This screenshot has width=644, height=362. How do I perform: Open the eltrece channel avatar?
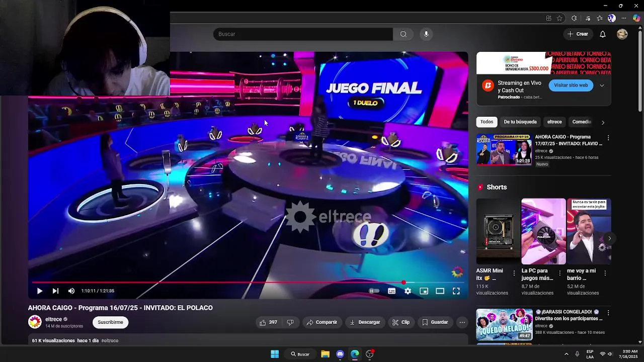click(x=35, y=322)
